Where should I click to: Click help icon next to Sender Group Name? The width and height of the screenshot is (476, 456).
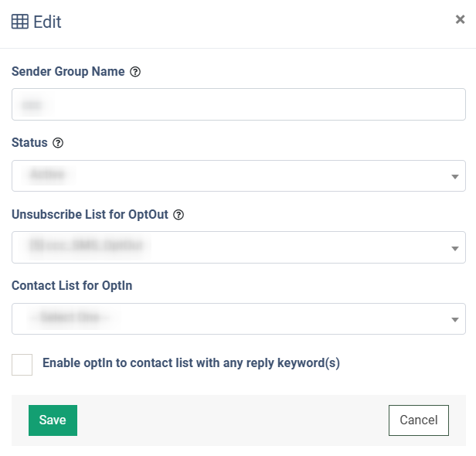point(135,72)
